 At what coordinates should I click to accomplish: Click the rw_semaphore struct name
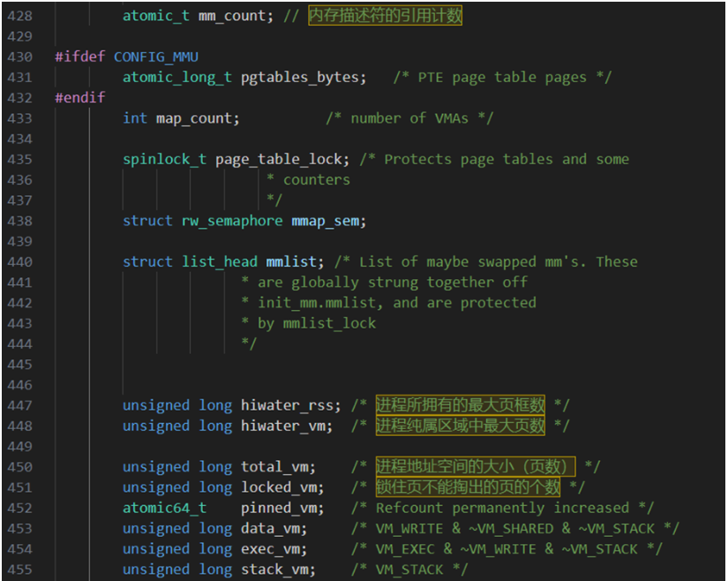click(232, 221)
